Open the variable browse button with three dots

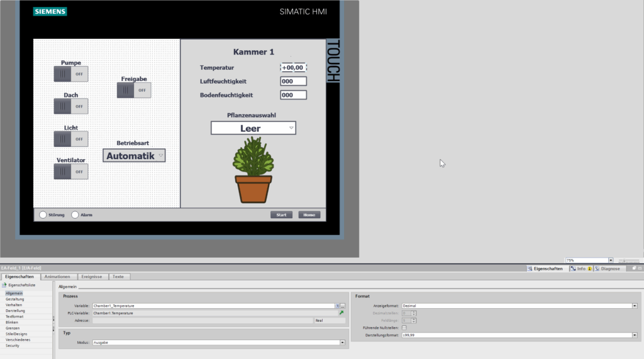tap(343, 306)
